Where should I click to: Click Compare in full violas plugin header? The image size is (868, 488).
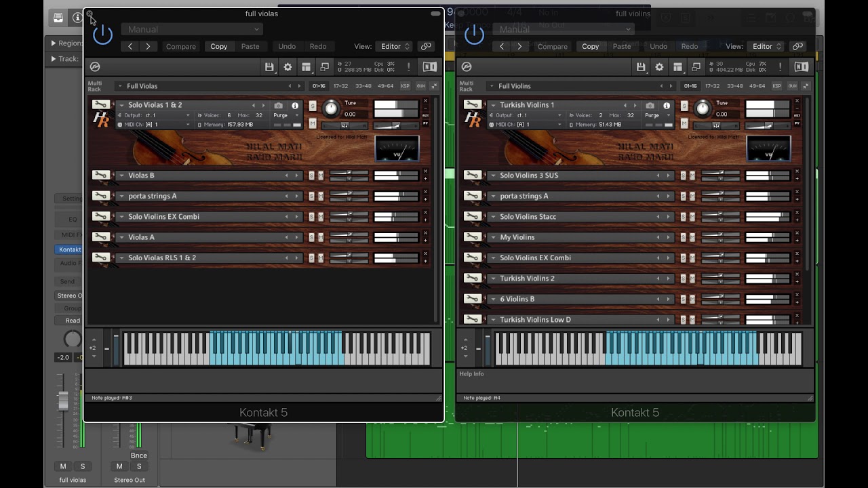(x=181, y=46)
